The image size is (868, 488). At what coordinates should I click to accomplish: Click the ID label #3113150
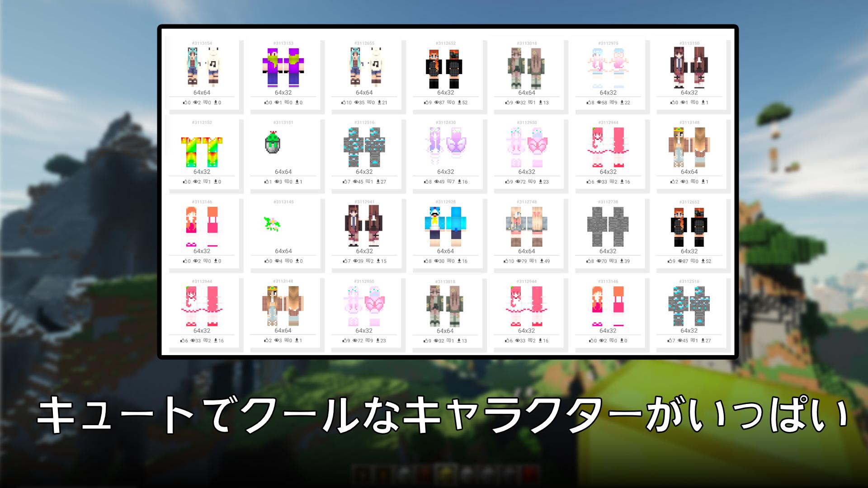click(689, 43)
